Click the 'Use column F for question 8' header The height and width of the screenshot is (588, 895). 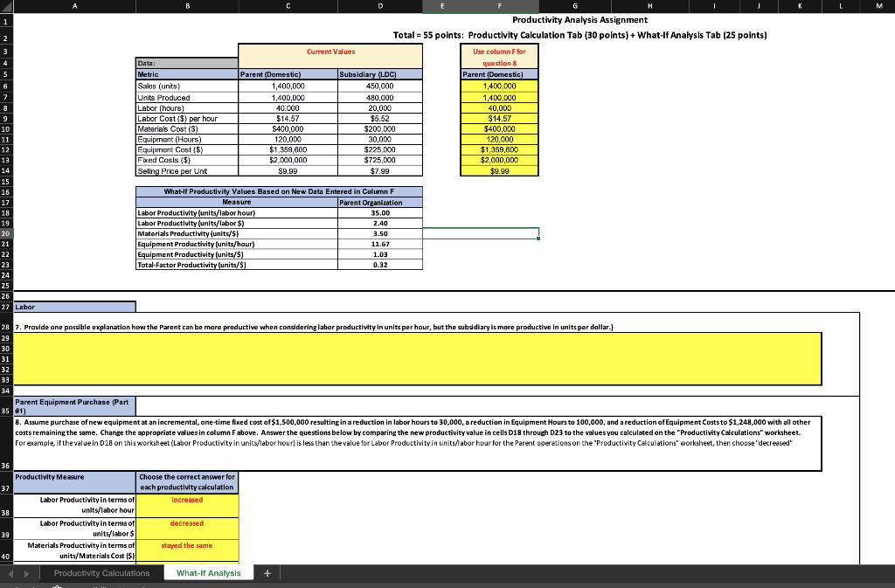pyautogui.click(x=499, y=56)
